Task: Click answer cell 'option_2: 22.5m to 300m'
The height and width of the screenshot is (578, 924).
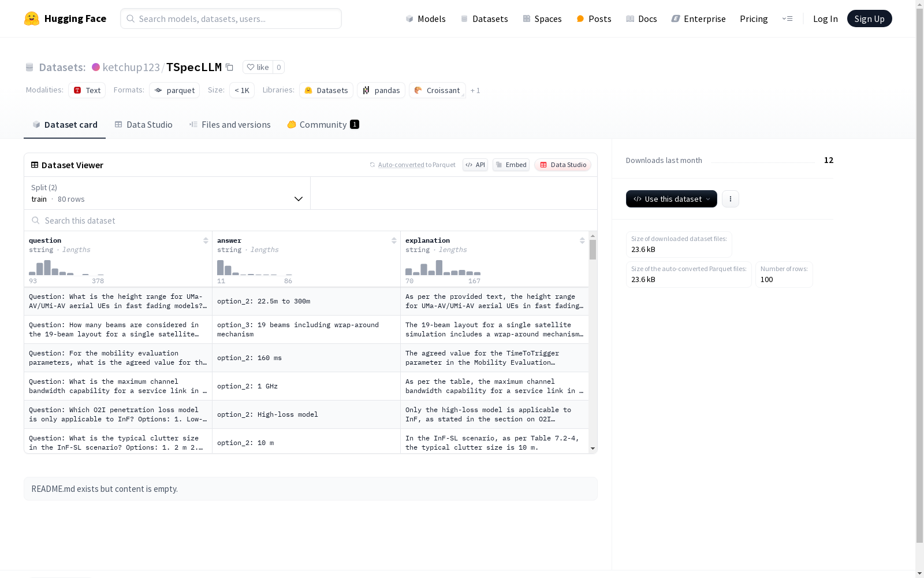Action: click(306, 301)
